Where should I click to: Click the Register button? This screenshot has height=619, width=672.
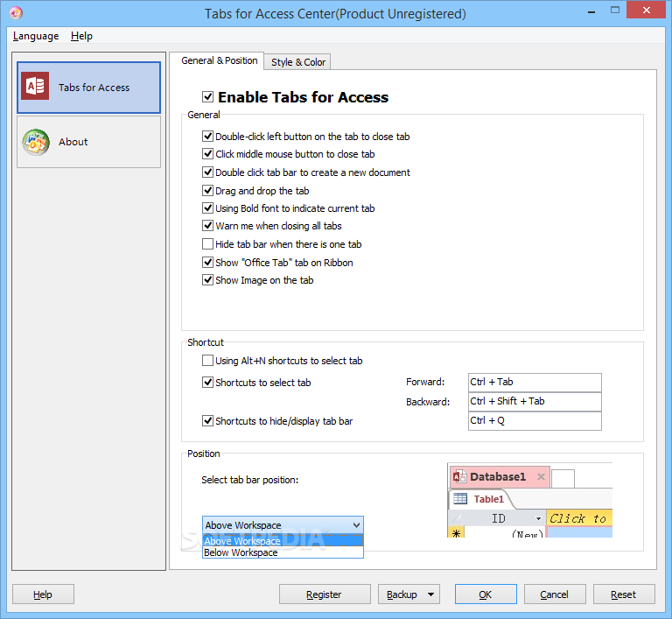click(325, 594)
